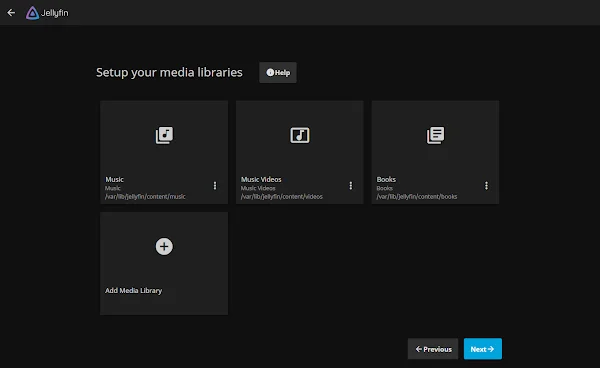The height and width of the screenshot is (368, 600).
Task: Click the Music library icon
Action: coord(164,135)
